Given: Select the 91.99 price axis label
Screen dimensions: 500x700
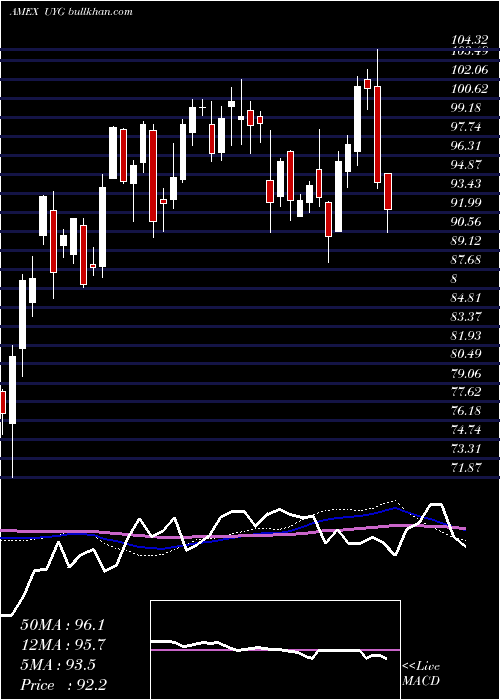Looking at the screenshot, I should point(468,203).
